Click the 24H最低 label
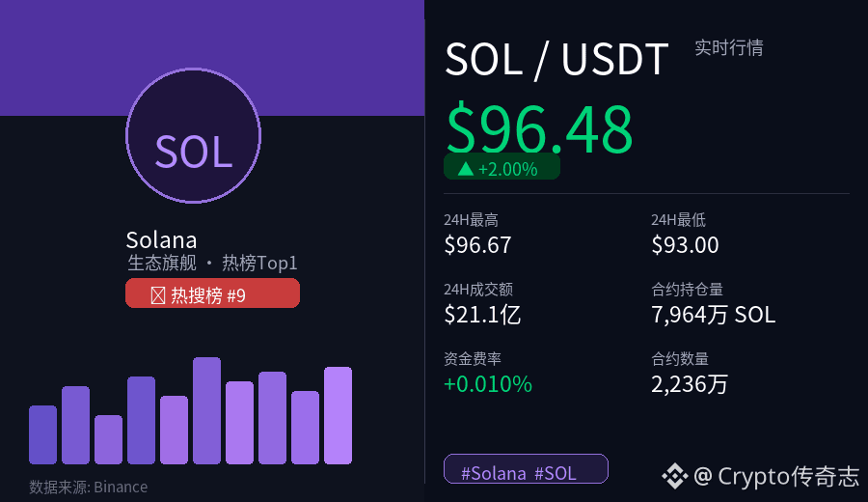This screenshot has height=502, width=868. pos(679,220)
